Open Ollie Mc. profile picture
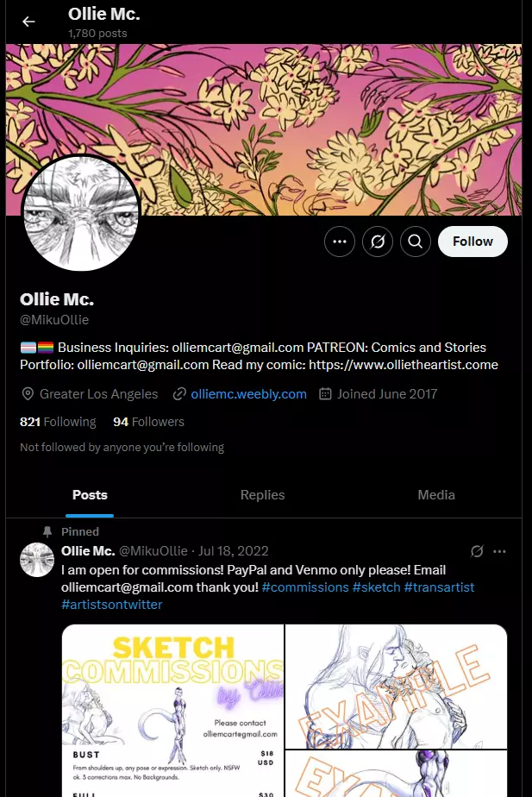 point(81,212)
